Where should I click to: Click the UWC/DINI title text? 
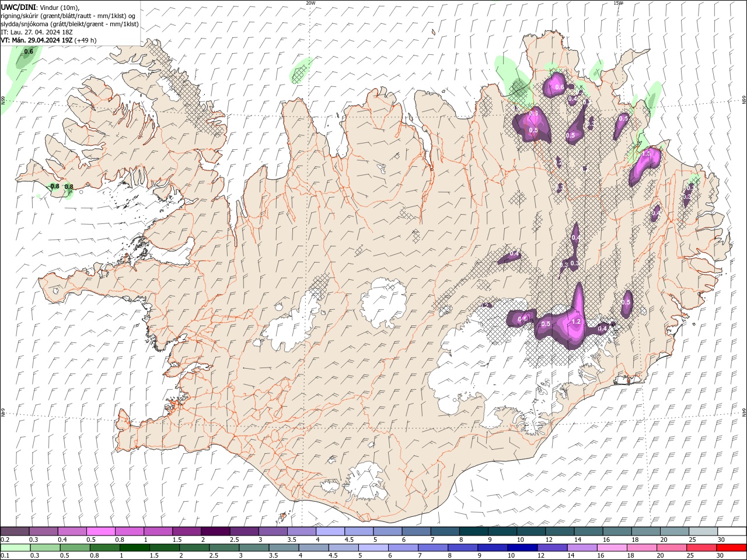coord(20,7)
